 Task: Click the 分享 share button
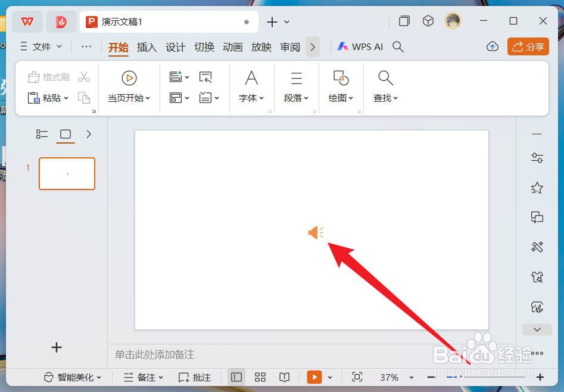528,46
